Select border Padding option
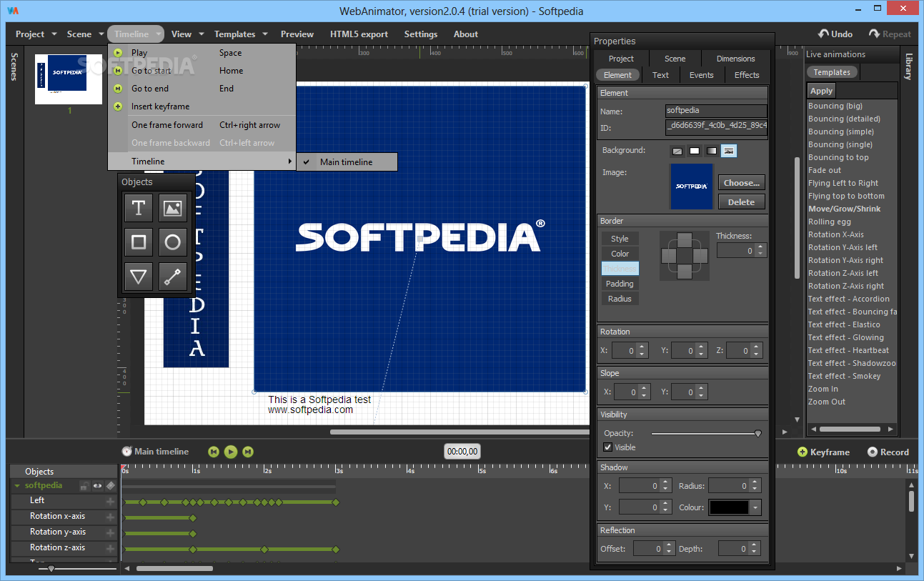924x581 pixels. [x=620, y=284]
